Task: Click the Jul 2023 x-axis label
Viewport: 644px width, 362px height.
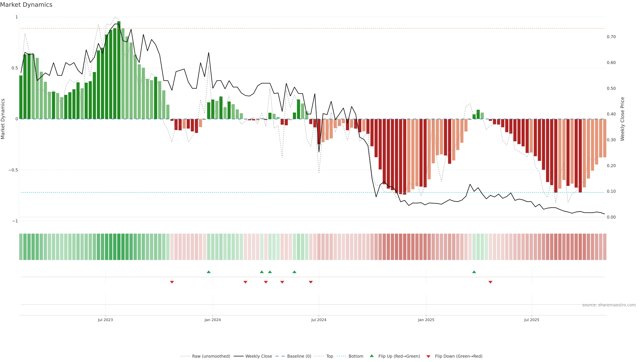Action: pyautogui.click(x=105, y=320)
